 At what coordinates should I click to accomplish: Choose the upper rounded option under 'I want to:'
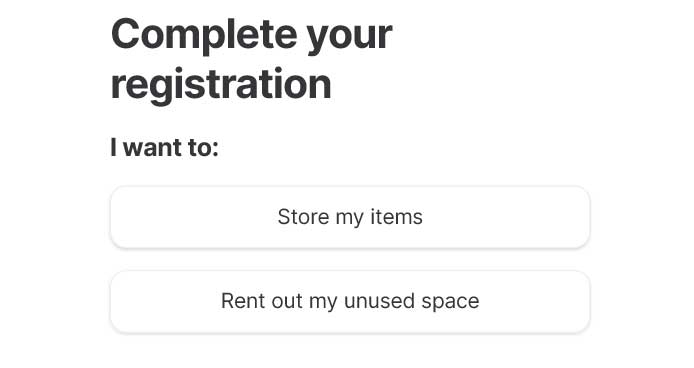click(x=350, y=217)
